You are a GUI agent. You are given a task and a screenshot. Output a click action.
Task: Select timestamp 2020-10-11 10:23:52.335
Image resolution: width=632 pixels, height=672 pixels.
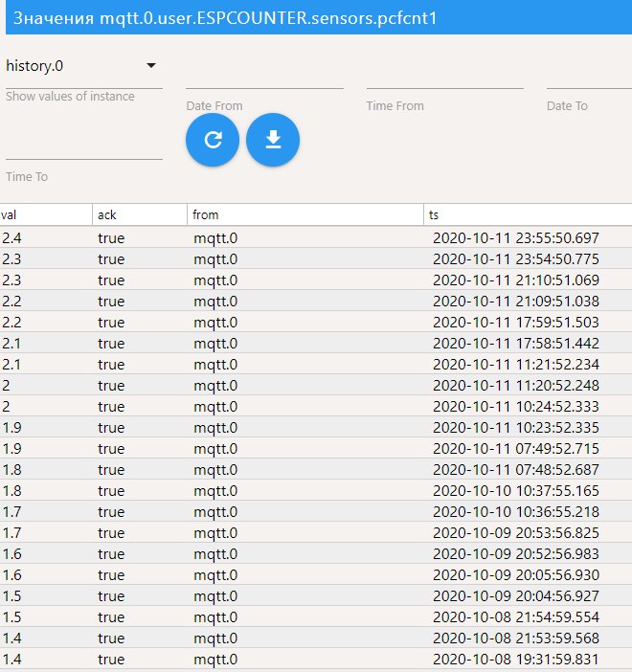(x=516, y=427)
